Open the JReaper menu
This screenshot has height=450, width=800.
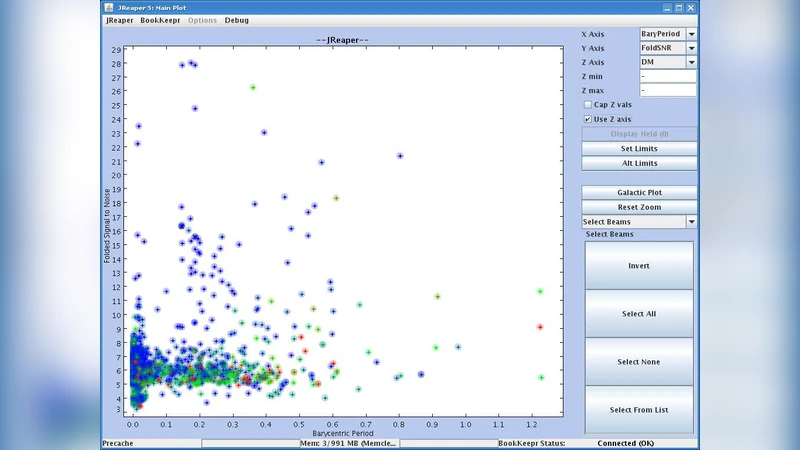[x=119, y=20]
